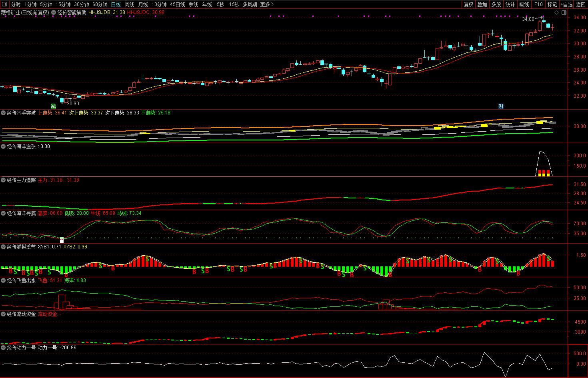Screen dimensions: 588x378
Task: Select the 日线 daily tab
Action: (x=116, y=4)
